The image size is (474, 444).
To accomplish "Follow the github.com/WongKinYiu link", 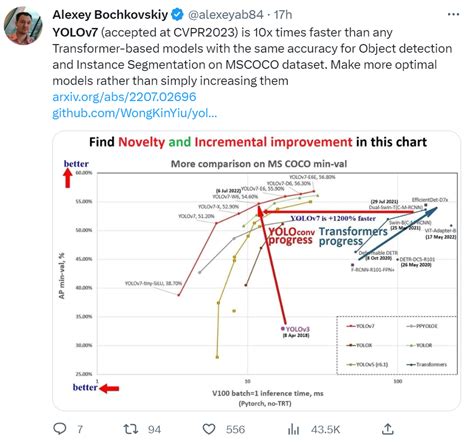I will click(x=135, y=113).
